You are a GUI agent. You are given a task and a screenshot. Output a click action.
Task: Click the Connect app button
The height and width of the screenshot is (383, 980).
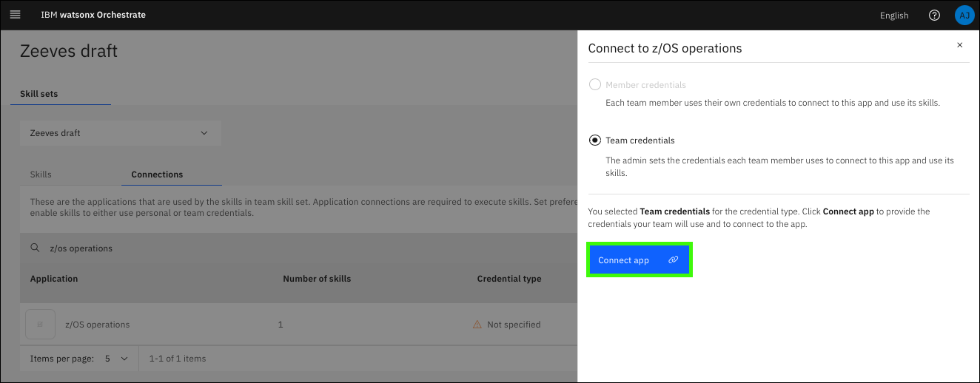pos(639,260)
